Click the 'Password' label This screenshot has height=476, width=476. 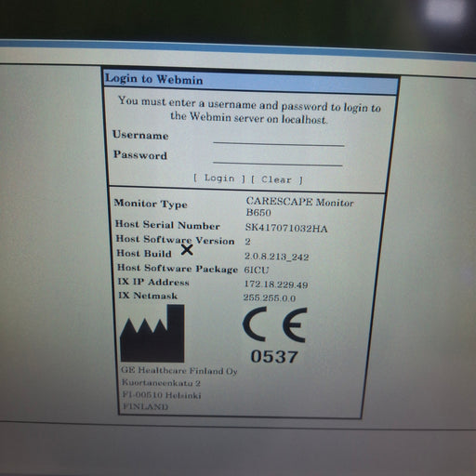[140, 154]
